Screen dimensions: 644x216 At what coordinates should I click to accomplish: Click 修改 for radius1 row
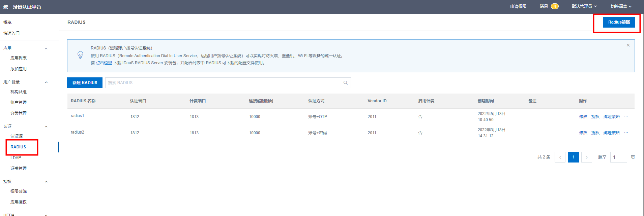[583, 117]
